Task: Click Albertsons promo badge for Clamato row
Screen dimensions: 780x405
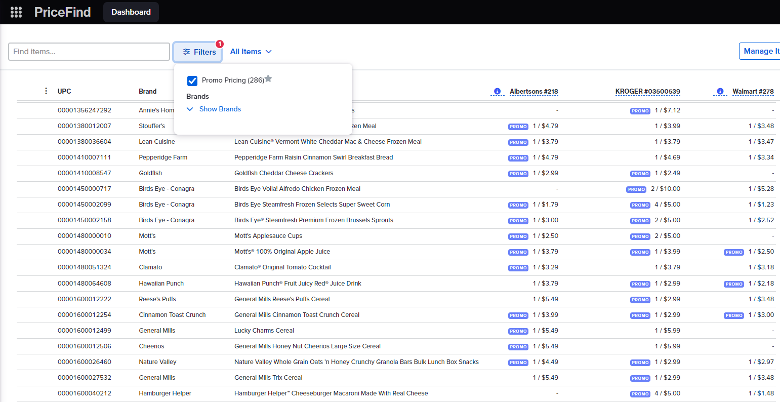Action: (518, 268)
